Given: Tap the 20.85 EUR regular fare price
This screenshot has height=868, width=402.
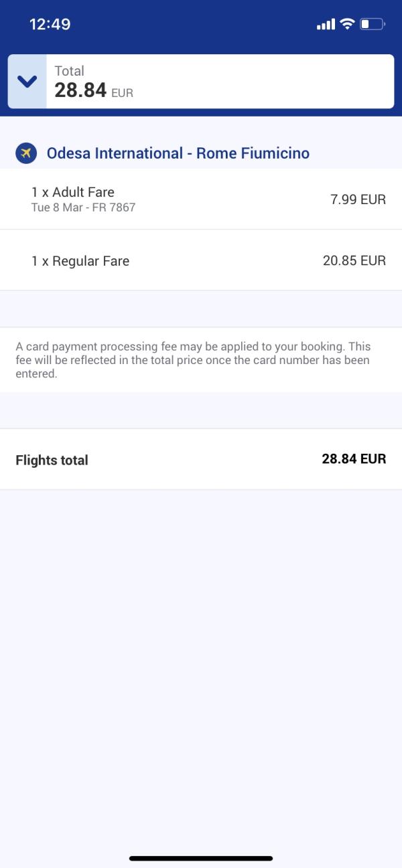Looking at the screenshot, I should [x=354, y=260].
